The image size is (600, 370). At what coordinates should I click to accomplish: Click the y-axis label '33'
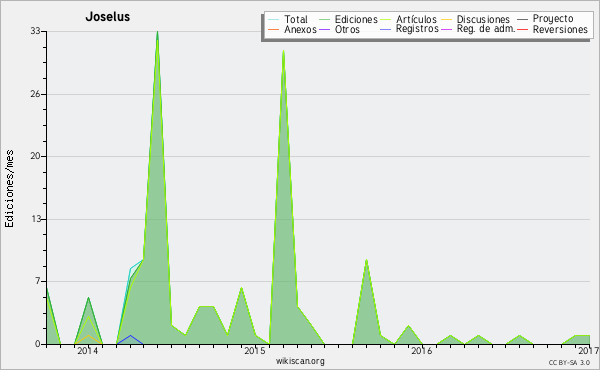[35, 31]
